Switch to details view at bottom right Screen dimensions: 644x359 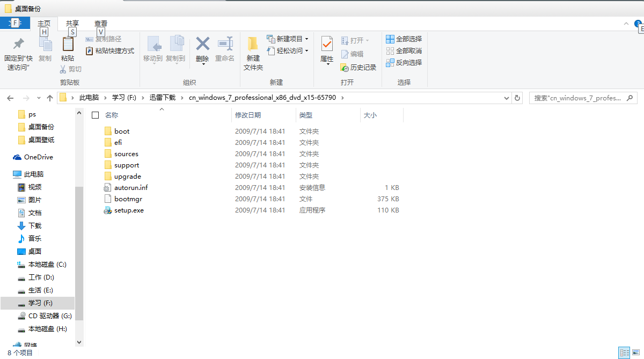coord(624,353)
